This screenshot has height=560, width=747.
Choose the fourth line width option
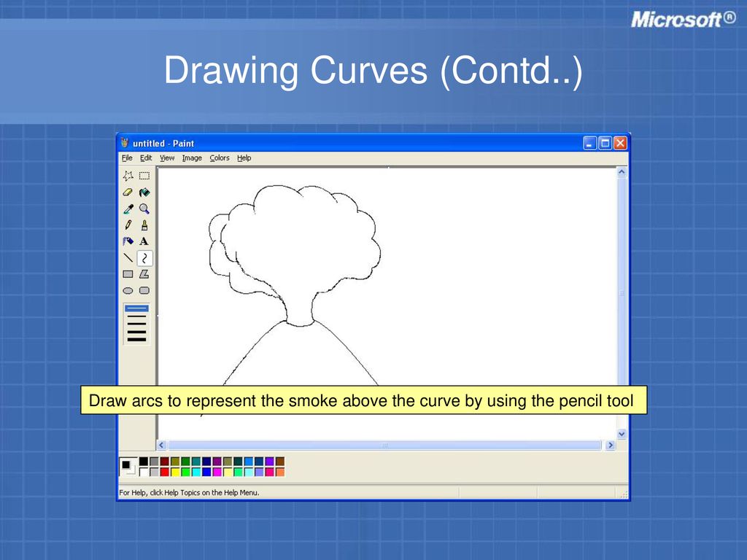[136, 332]
